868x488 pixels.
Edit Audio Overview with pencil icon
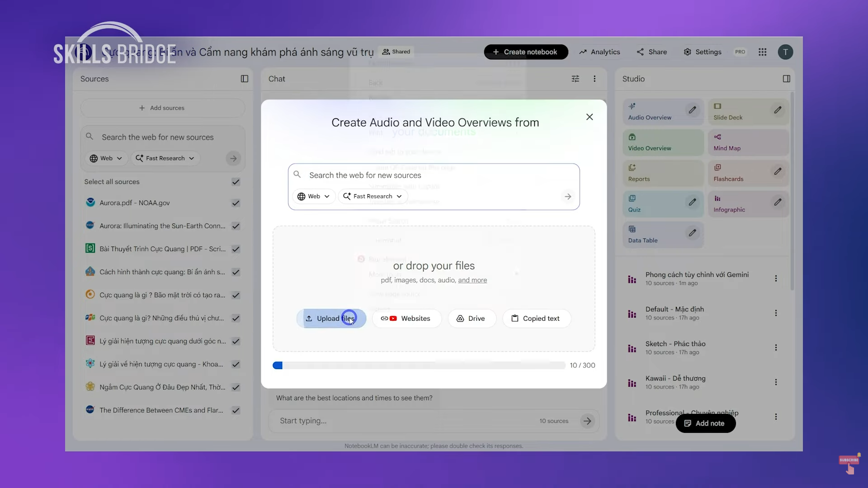point(692,110)
